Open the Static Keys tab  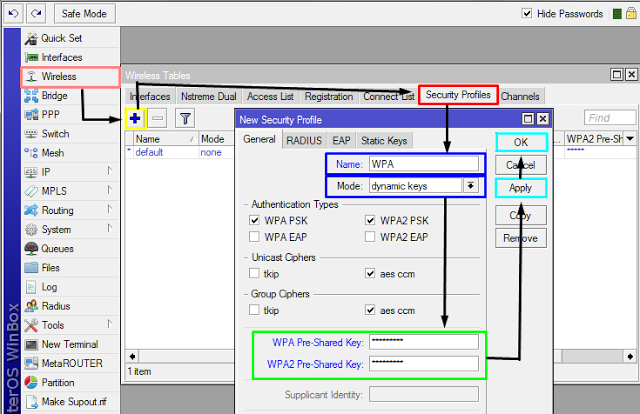click(384, 140)
